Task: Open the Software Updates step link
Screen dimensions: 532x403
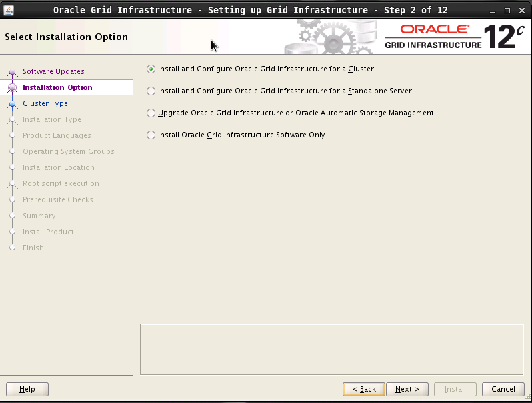Action: [53, 71]
